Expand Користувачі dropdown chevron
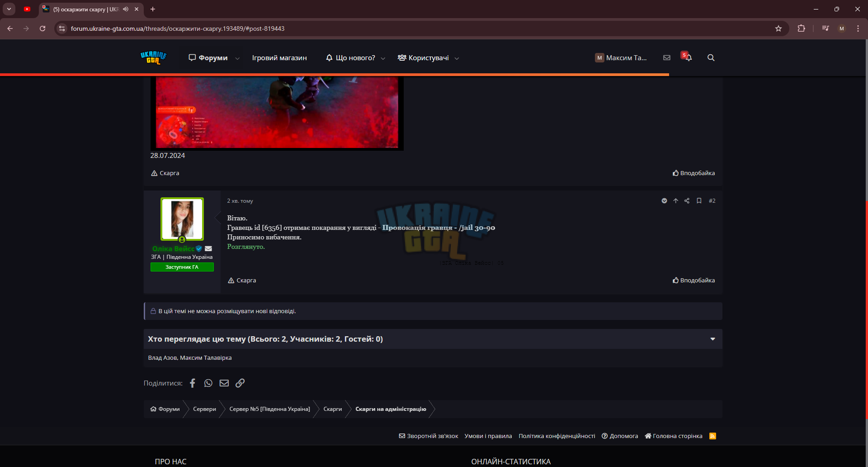Viewport: 868px width, 467px height. [457, 58]
